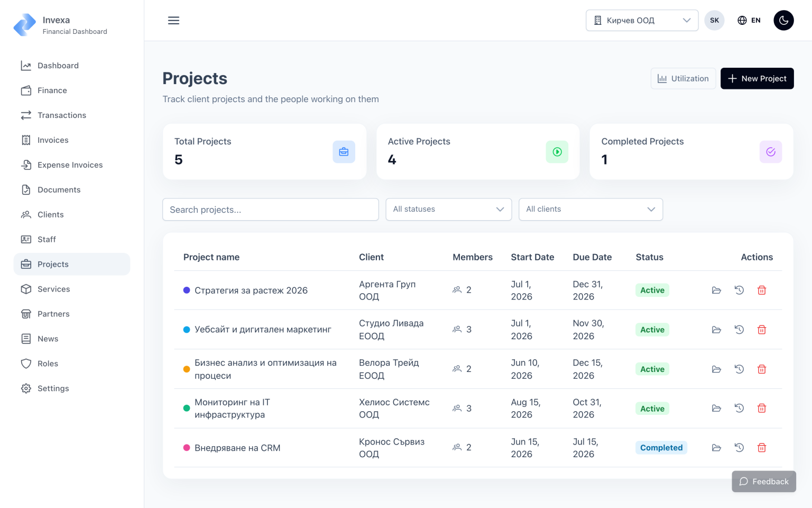
Task: Click the Utilization button
Action: click(683, 78)
